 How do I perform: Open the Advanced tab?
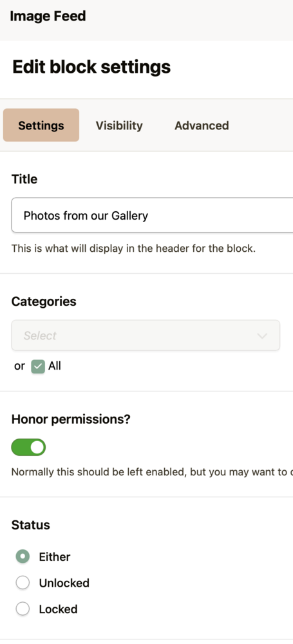pos(202,126)
